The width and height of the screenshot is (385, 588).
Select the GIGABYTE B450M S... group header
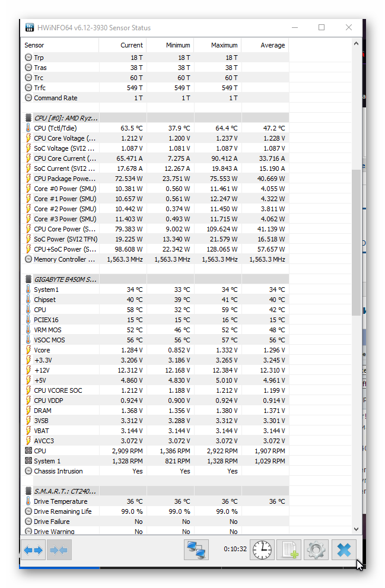(155, 279)
